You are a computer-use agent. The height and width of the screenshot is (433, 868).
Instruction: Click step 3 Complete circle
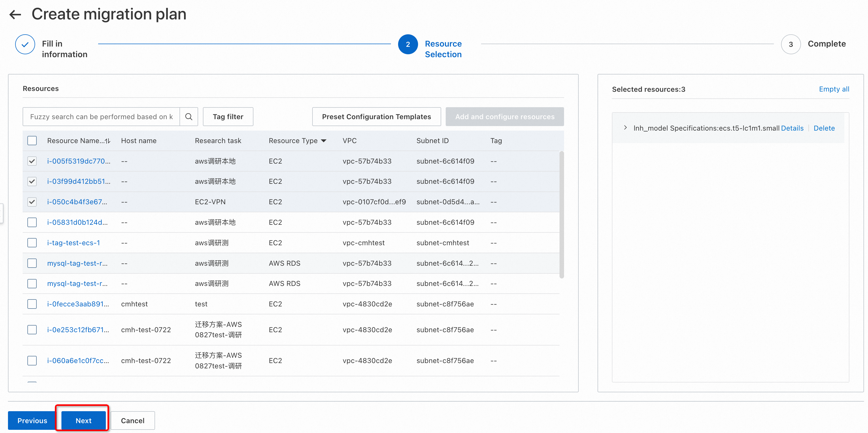click(x=791, y=44)
